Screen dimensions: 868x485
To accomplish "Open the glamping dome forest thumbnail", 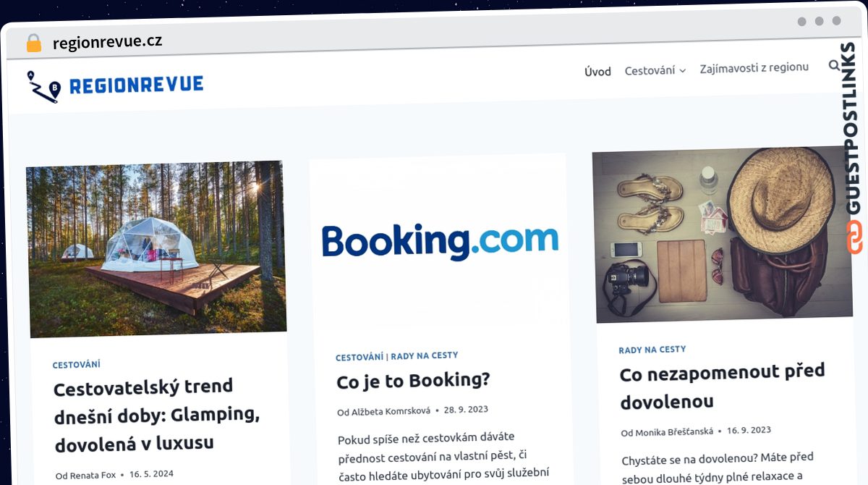I will pos(157,249).
